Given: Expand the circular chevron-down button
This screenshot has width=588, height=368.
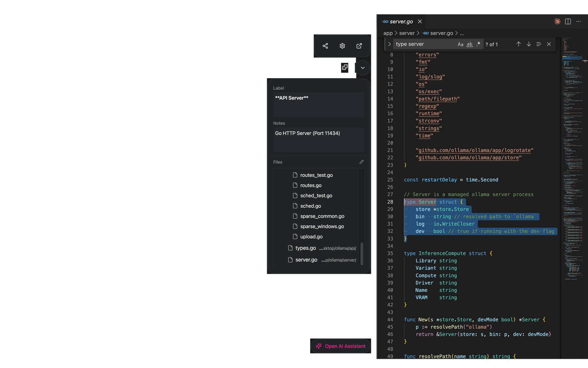Looking at the screenshot, I should (362, 67).
